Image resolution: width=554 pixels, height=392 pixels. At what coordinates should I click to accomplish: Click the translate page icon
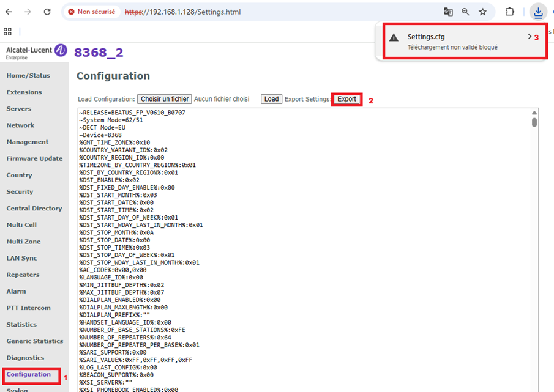[x=448, y=12]
